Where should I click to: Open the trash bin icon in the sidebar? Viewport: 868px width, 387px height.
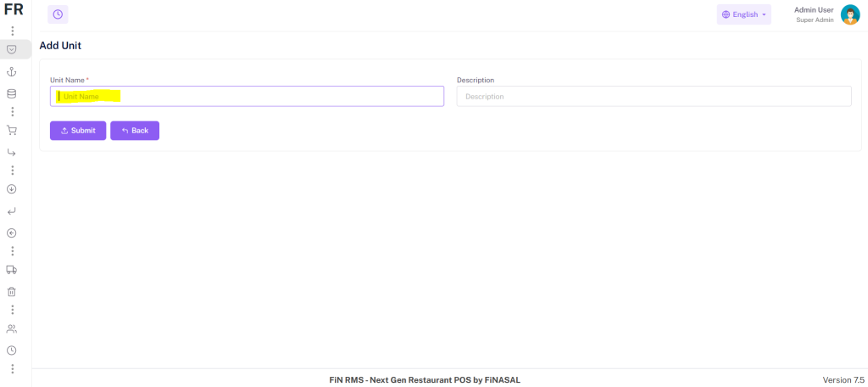coord(12,292)
